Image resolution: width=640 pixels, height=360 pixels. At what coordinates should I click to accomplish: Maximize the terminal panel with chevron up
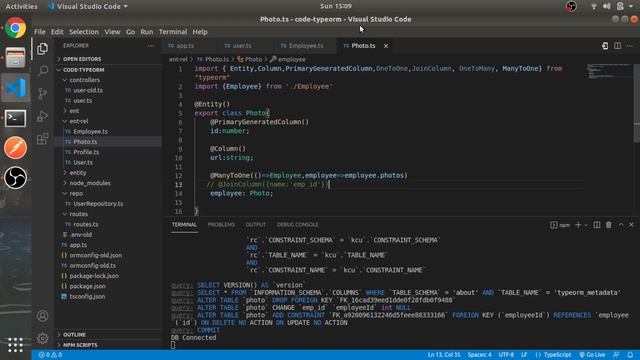click(x=621, y=225)
